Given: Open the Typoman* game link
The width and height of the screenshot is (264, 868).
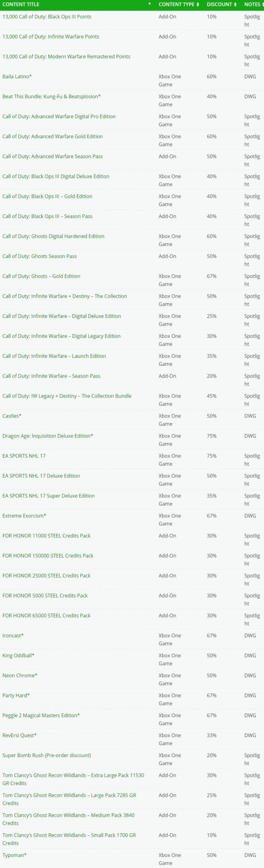Looking at the screenshot, I should pyautogui.click(x=14, y=855).
